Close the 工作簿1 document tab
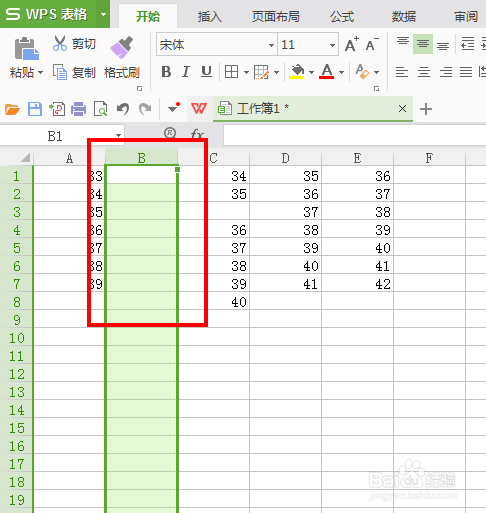The width and height of the screenshot is (486, 513). [x=402, y=109]
